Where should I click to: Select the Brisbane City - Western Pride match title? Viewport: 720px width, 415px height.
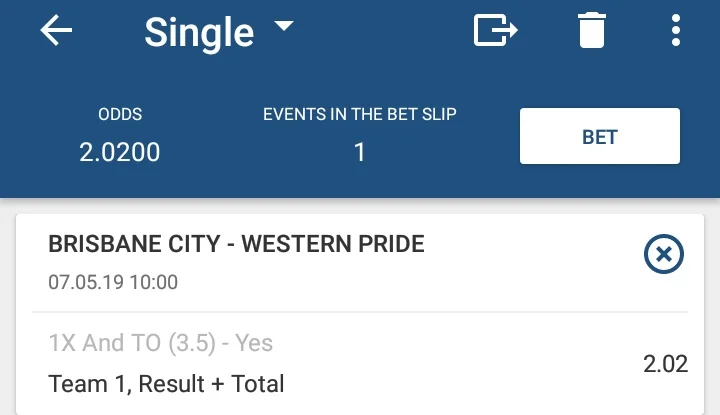click(236, 244)
